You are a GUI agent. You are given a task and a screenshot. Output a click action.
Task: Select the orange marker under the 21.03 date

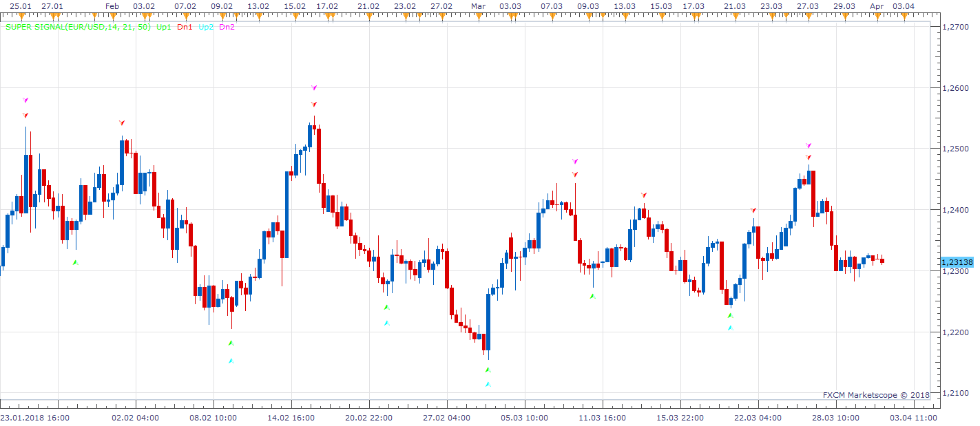click(x=734, y=16)
